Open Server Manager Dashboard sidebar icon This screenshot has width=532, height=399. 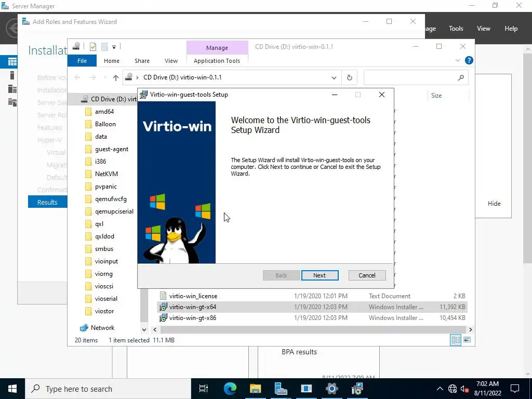[12, 62]
